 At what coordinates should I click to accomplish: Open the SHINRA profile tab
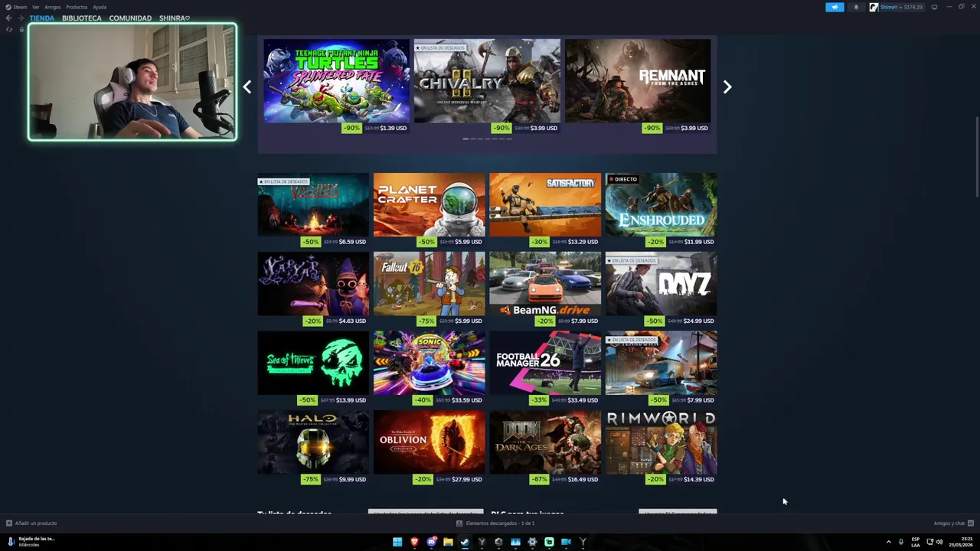coord(175,18)
